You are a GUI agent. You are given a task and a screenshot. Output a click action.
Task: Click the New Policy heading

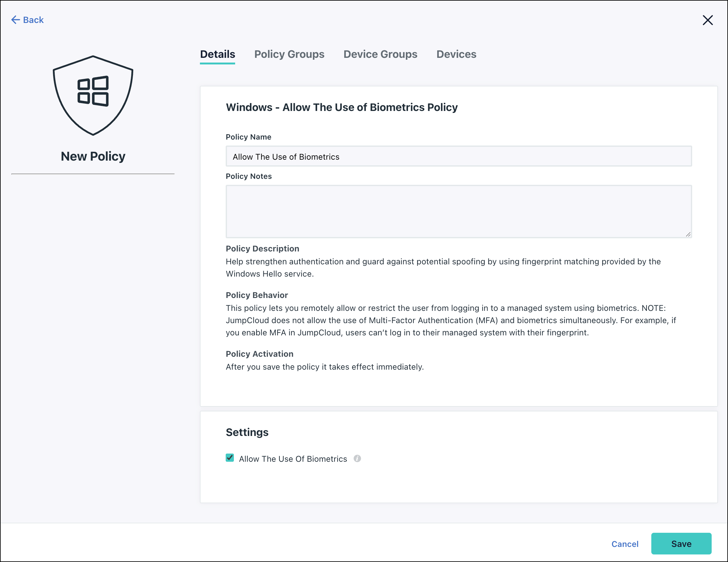(x=93, y=156)
